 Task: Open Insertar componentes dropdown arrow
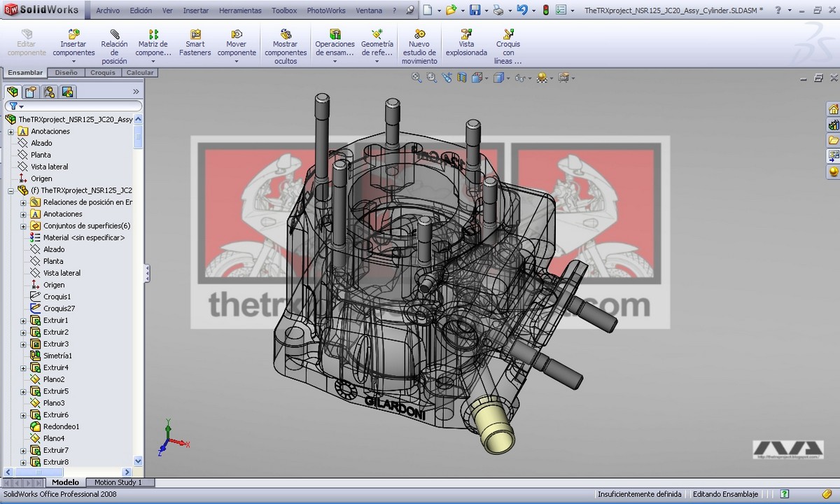click(x=73, y=62)
